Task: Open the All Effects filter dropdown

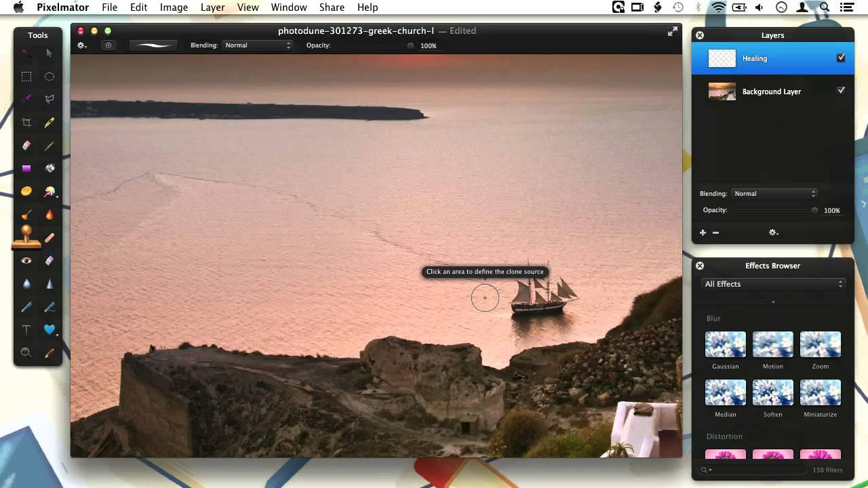Action: [x=773, y=284]
